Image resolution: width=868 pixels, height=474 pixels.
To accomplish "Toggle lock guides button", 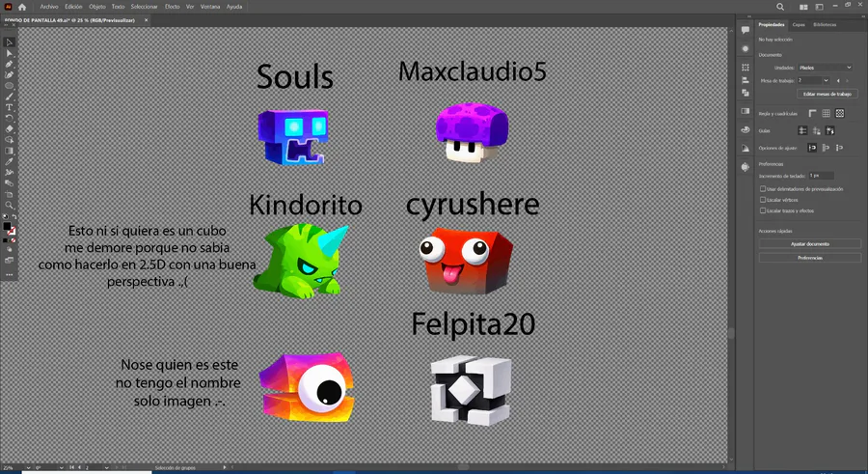I will pyautogui.click(x=817, y=131).
